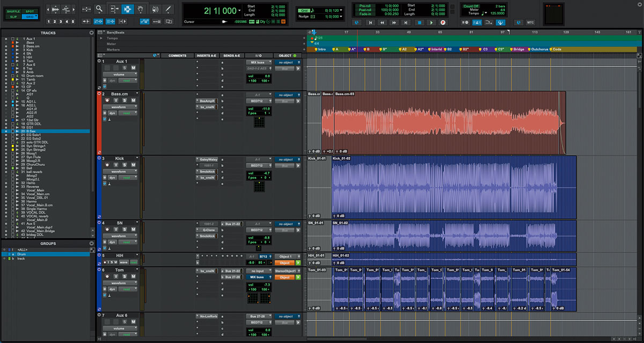Click the orange Object button on HiH track
Viewport: 644px width, 343px height.
[285, 262]
